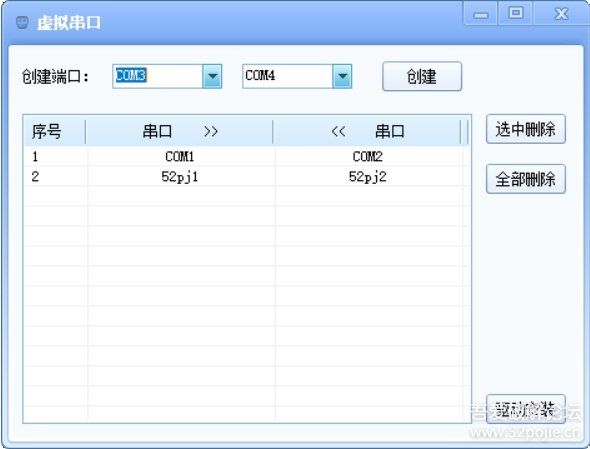590x449 pixels.
Task: Select row number 1 in the list
Action: [x=35, y=156]
